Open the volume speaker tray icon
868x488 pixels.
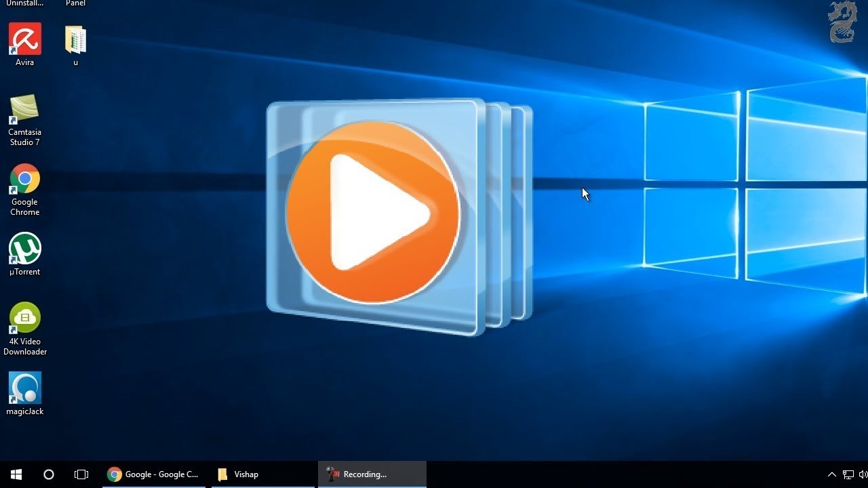point(863,474)
